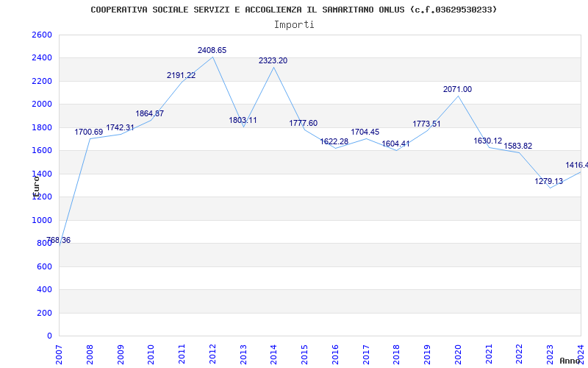Click the 768.36 starting value label
588x368 pixels.
pos(59,241)
